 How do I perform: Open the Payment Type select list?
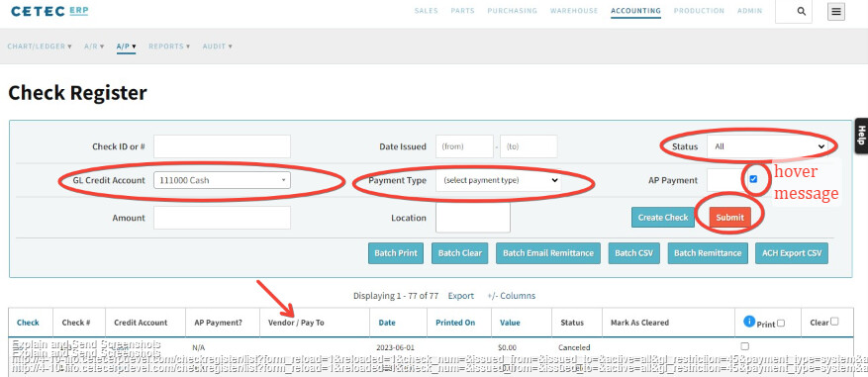(x=498, y=180)
